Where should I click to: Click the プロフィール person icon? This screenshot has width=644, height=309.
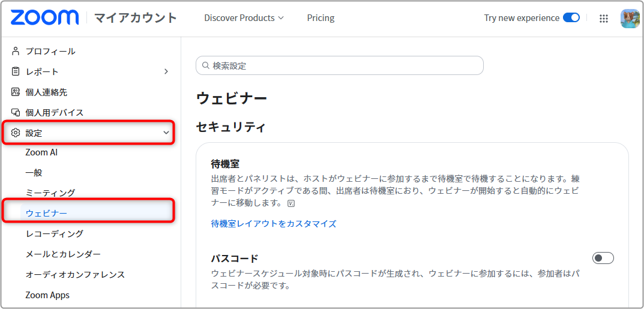pos(16,51)
